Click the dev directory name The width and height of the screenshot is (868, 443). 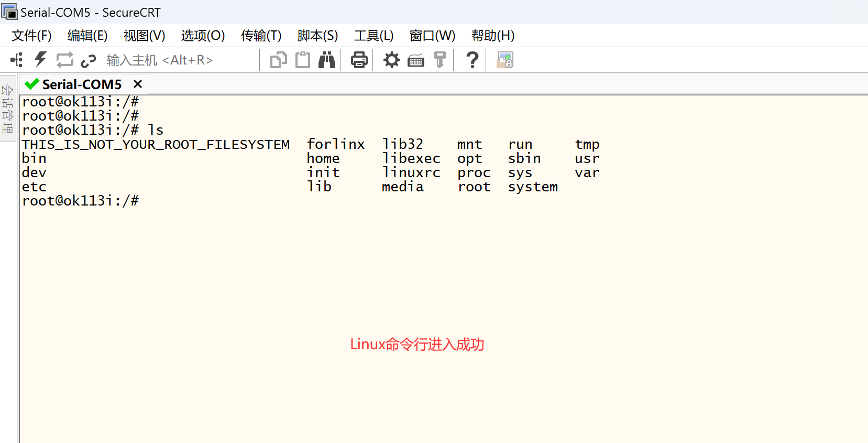[34, 172]
